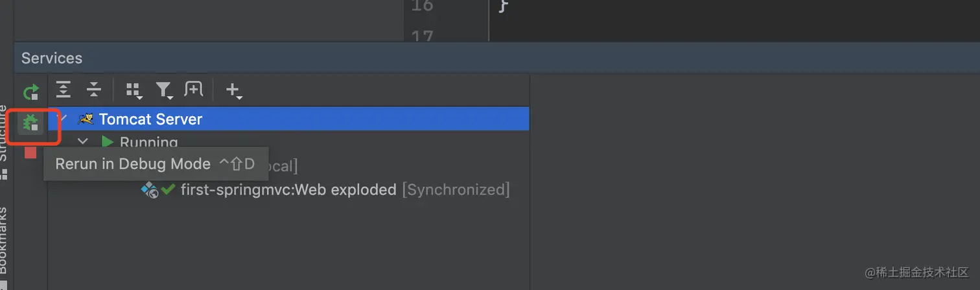The height and width of the screenshot is (290, 980).
Task: Collapse all services tree nodes
Action: [94, 90]
